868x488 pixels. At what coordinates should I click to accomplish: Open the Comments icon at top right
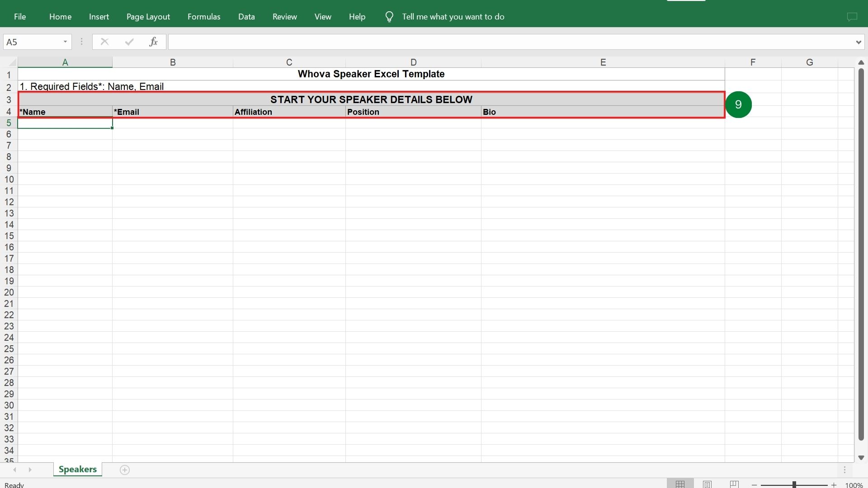tap(852, 17)
